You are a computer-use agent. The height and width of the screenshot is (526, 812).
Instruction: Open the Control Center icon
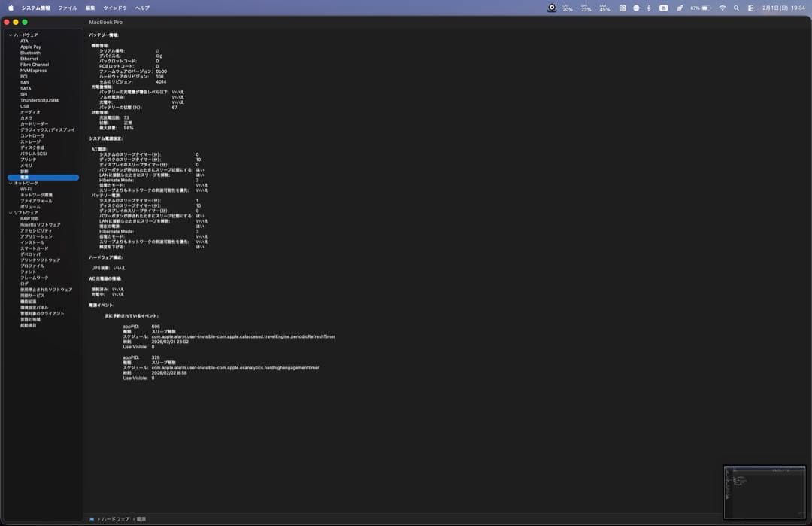(750, 8)
